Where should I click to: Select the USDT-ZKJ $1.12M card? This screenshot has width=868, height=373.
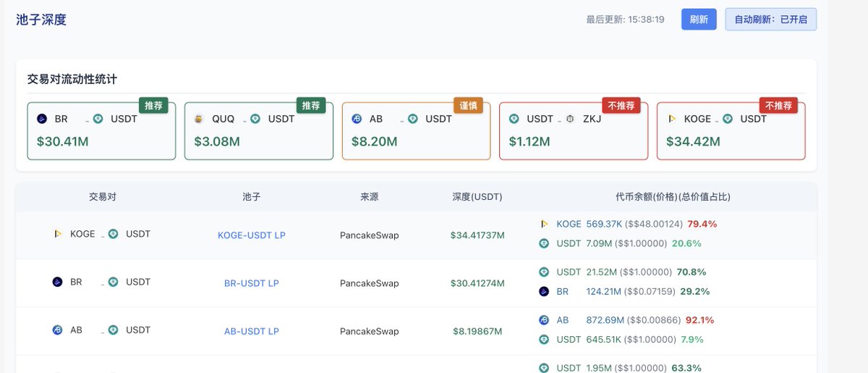[574, 130]
